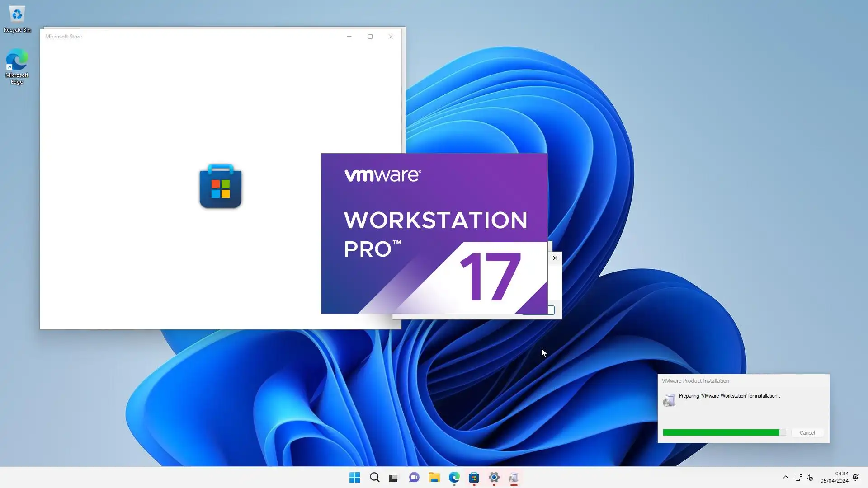This screenshot has width=868, height=488.
Task: Switch to Microsoft Store taskbar icon
Action: point(474,478)
